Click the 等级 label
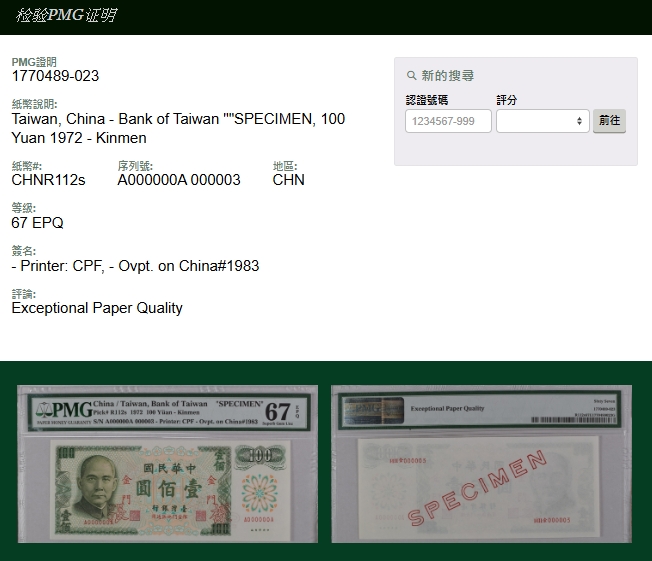Screen dimensions: 652x561 point(24,208)
